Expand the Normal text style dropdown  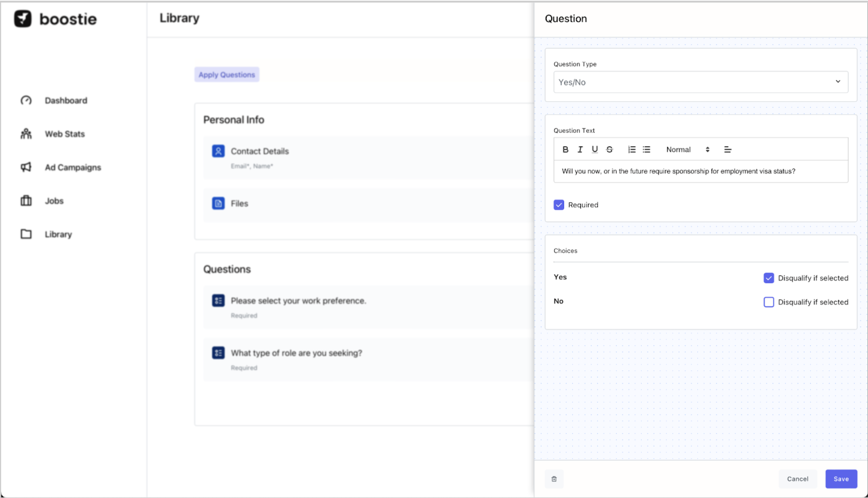pyautogui.click(x=687, y=150)
